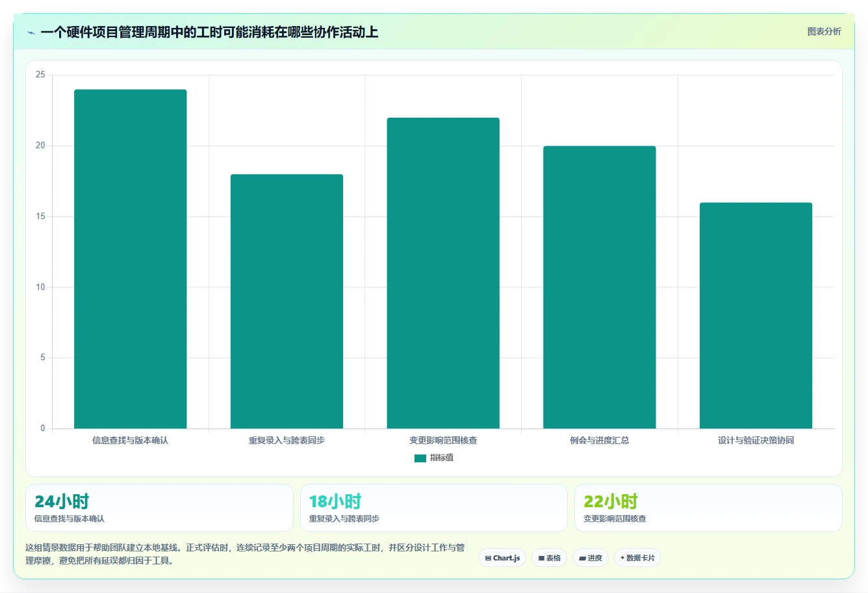Click the y-axis value 15
The width and height of the screenshot is (868, 593).
[40, 217]
